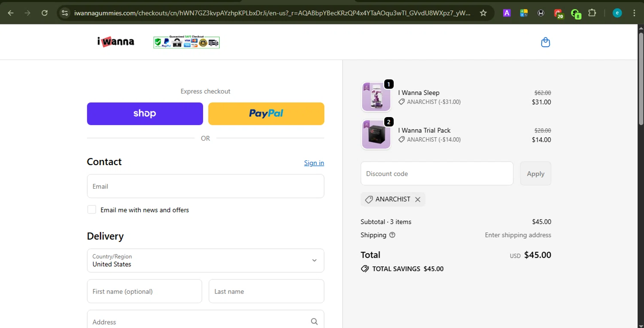This screenshot has height=328, width=644.
Task: Remove the ANARCHIST discount code
Action: pyautogui.click(x=418, y=199)
